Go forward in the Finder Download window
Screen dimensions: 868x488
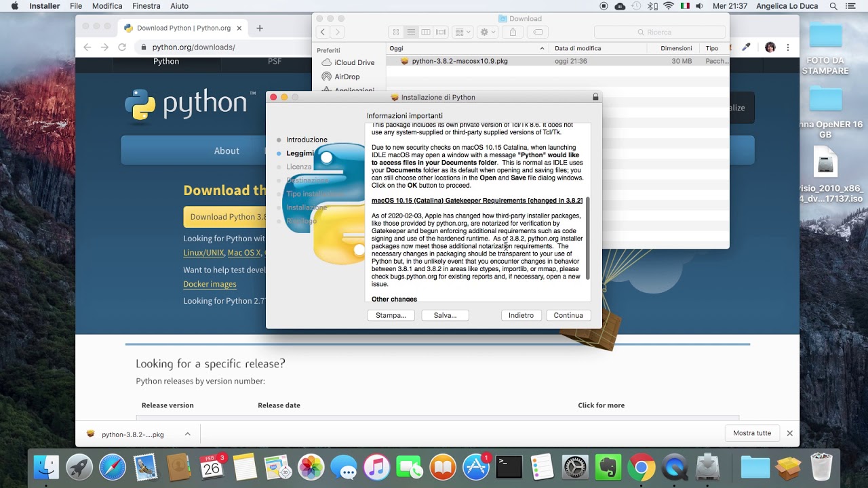click(x=337, y=32)
